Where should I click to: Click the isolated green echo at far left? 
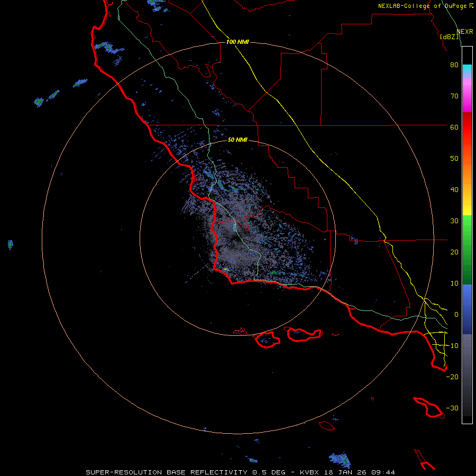pyautogui.click(x=11, y=244)
